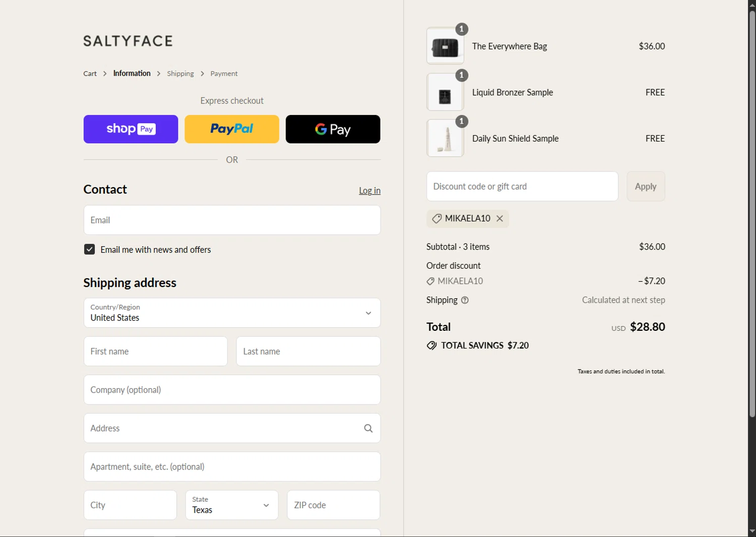Go back to Cart breadcrumb
This screenshot has width=756, height=537.
(90, 74)
